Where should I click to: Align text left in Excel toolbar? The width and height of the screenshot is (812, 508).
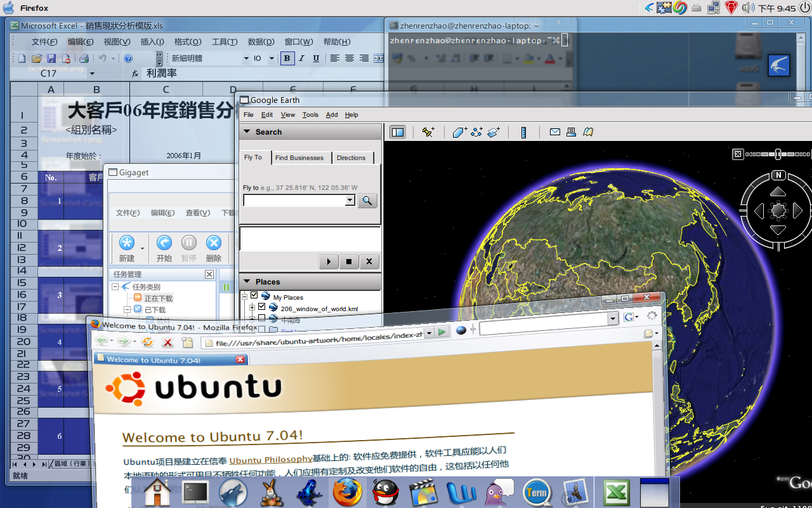(335, 58)
